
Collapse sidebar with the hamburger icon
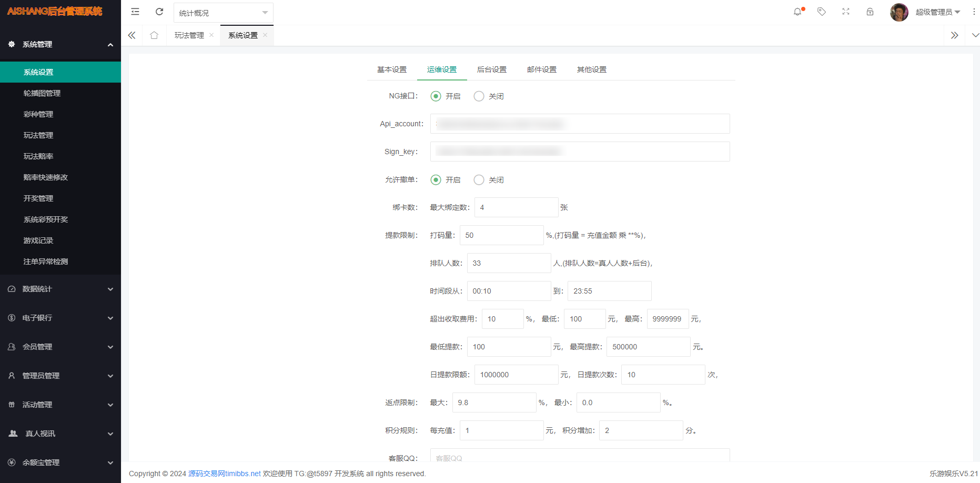[x=135, y=11]
